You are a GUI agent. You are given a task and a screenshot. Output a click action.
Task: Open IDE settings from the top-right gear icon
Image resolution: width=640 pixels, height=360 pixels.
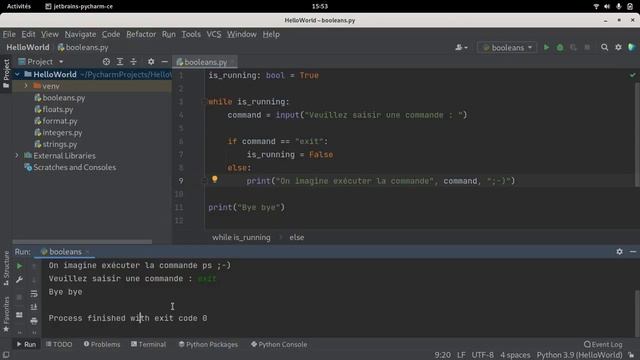(x=618, y=47)
